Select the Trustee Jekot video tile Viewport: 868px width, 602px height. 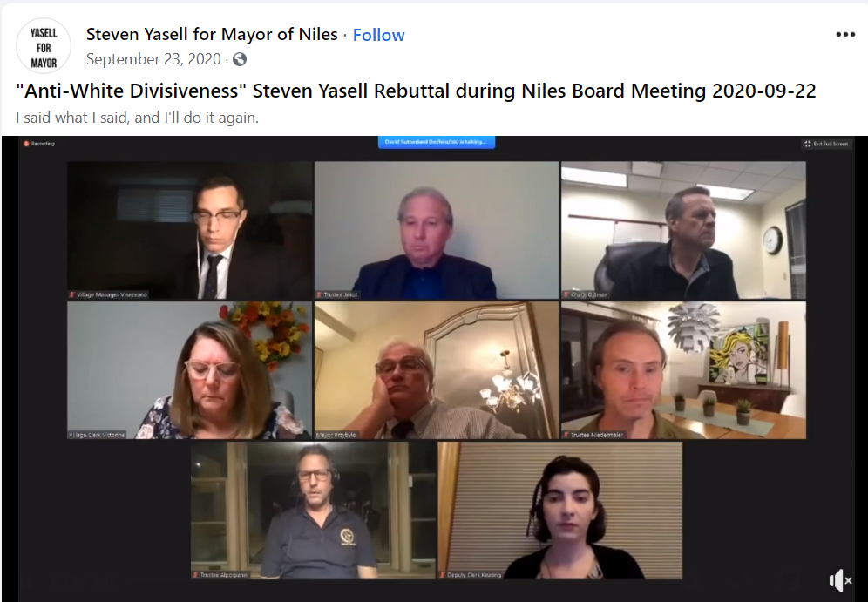click(437, 230)
